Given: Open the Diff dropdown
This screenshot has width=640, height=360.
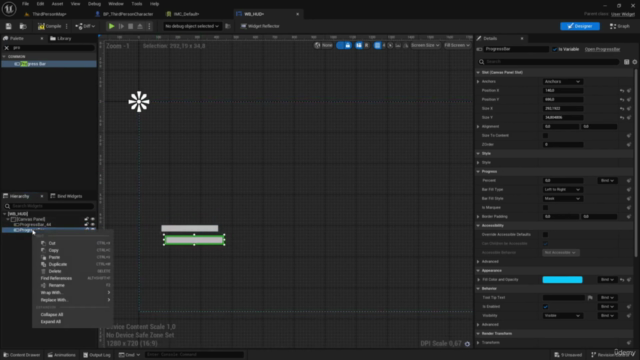Looking at the screenshot, I should point(85,26).
